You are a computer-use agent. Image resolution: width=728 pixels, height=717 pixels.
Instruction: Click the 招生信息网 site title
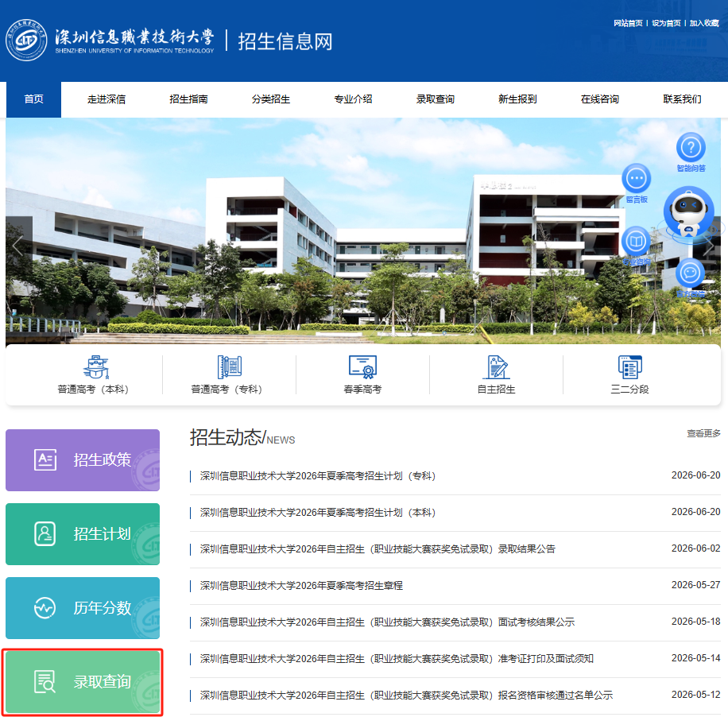point(285,41)
